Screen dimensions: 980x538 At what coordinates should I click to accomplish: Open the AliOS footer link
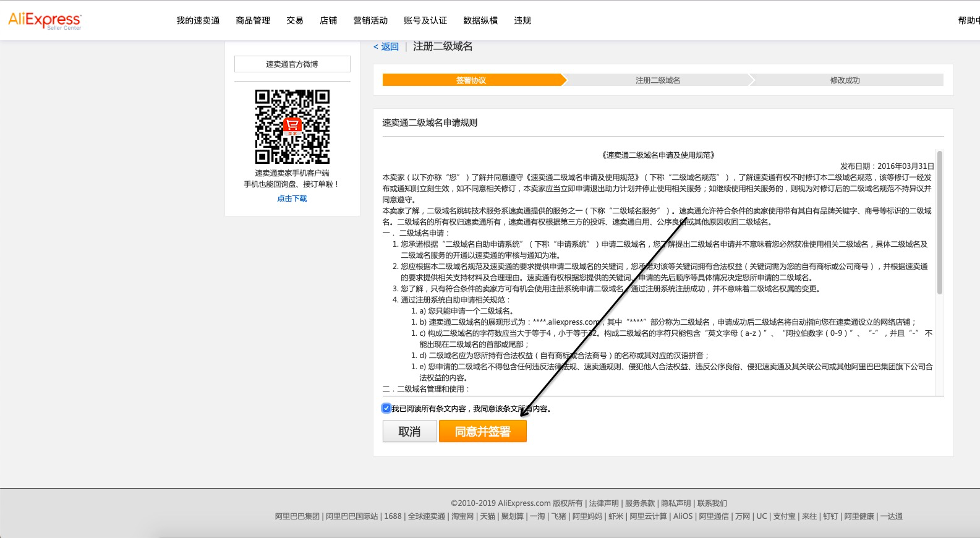tap(683, 516)
